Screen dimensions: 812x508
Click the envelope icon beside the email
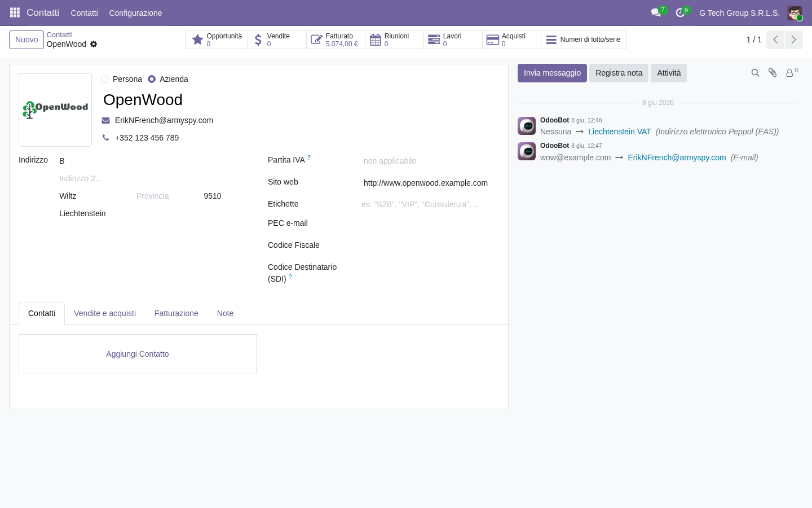[x=105, y=120]
